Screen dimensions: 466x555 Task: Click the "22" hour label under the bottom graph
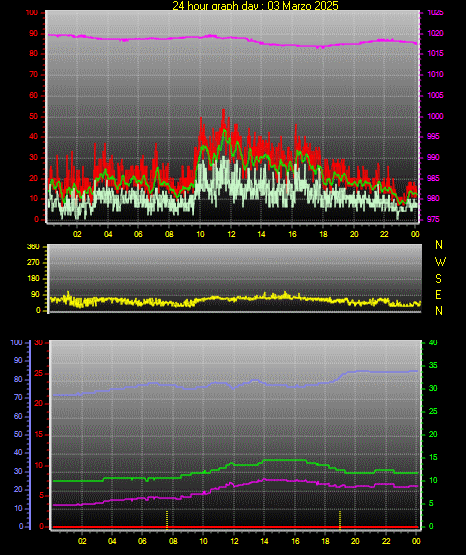pyautogui.click(x=386, y=541)
